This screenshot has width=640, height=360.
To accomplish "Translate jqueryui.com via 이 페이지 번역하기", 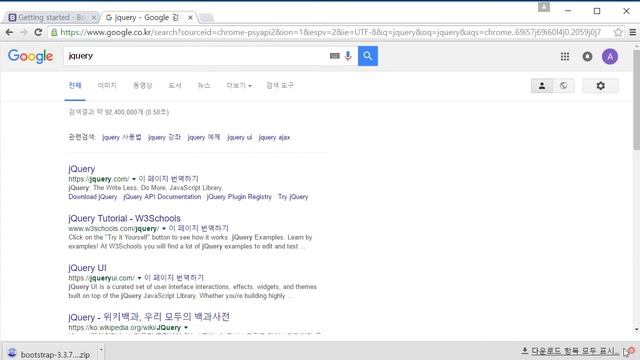I will point(174,278).
